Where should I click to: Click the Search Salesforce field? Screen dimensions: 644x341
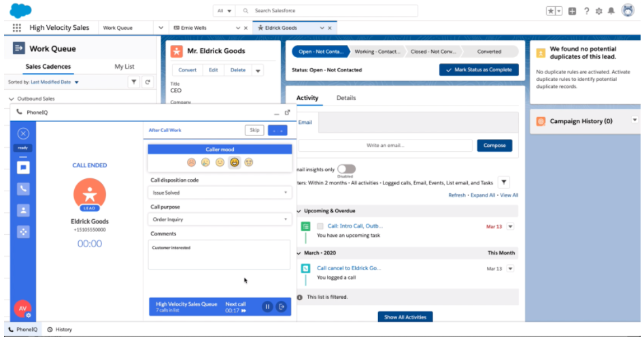pyautogui.click(x=326, y=11)
